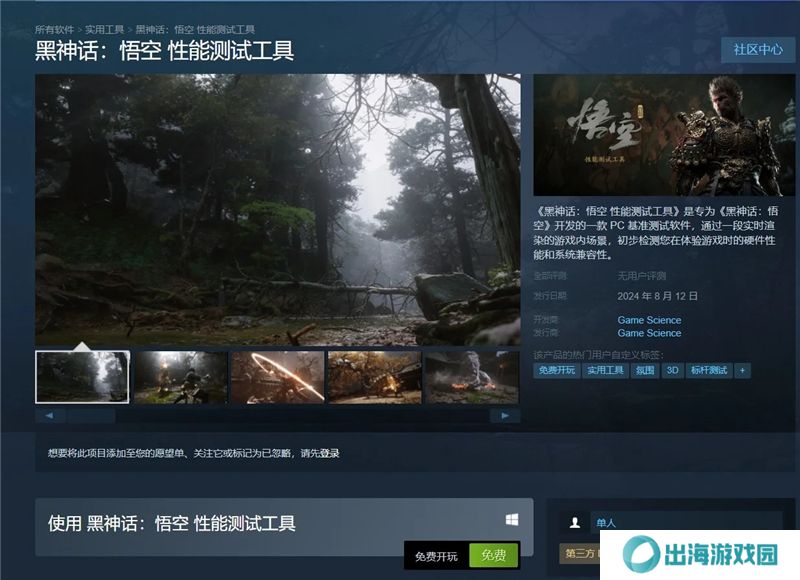
Task: Click the 标杆测试 tag
Action: click(709, 370)
